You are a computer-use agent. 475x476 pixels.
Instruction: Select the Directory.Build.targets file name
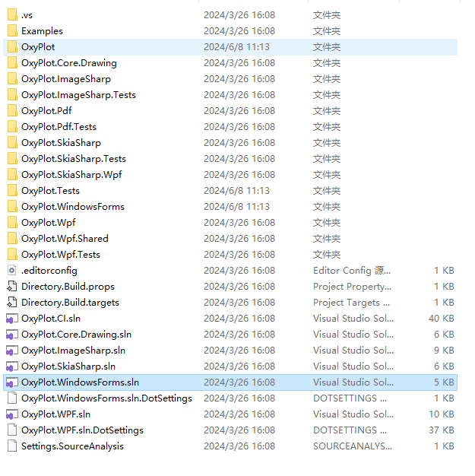70,303
